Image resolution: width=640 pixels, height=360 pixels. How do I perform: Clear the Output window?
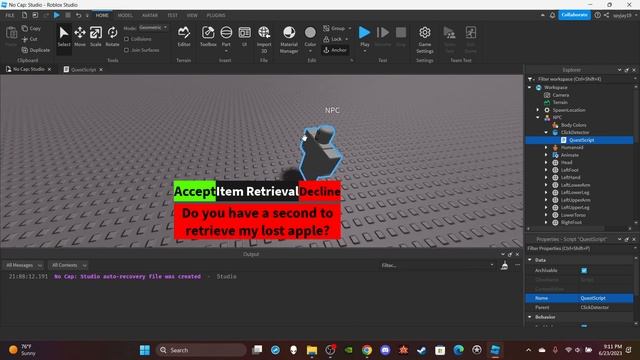504,265
